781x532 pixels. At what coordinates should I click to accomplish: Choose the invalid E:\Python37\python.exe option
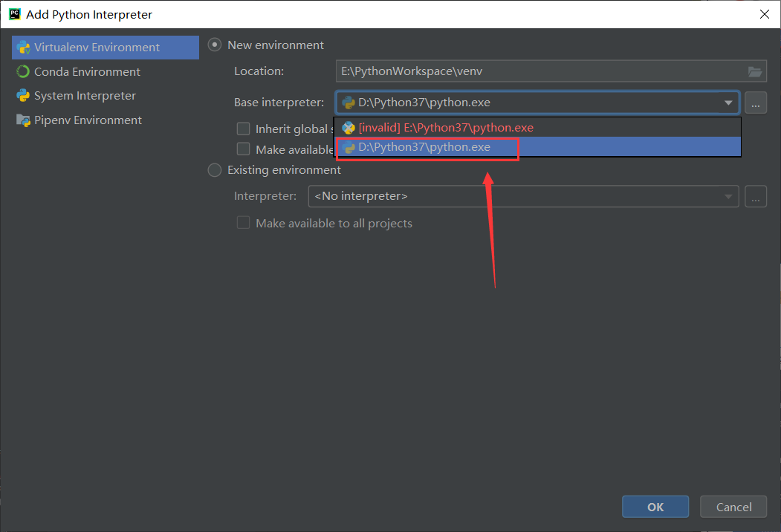[x=537, y=128]
